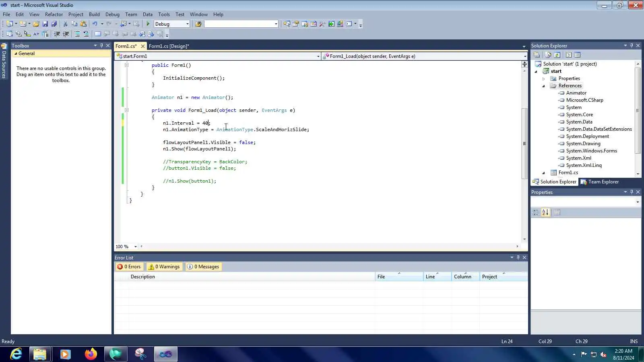Click View Designer icon in Solution Explorer
Viewport: 644px width, 362px height.
tap(578, 55)
